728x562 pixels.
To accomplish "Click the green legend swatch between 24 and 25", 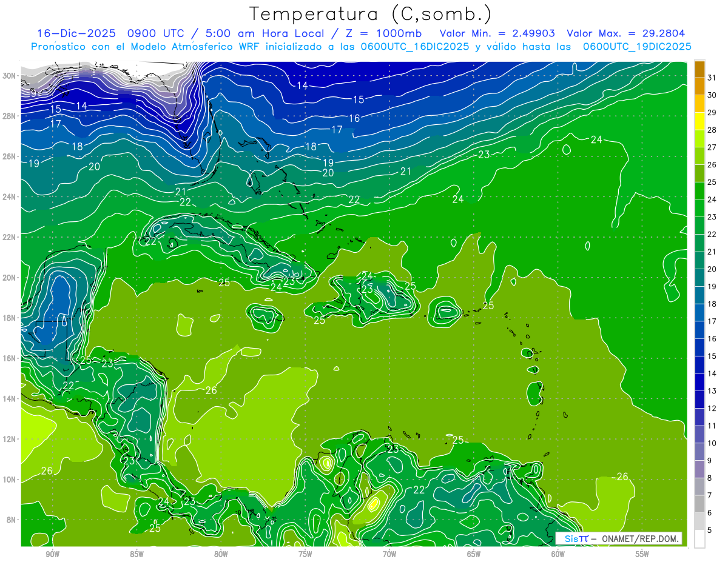I will (x=699, y=190).
